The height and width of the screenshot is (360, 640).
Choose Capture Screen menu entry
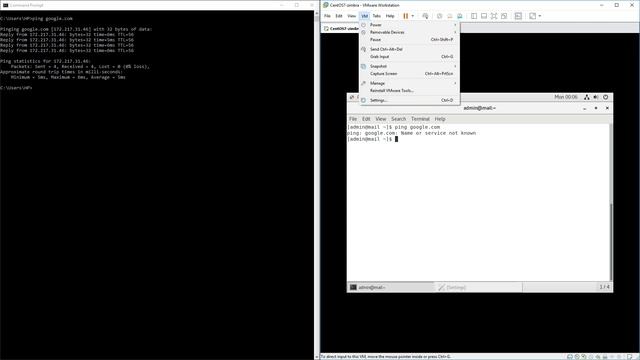pos(409,73)
